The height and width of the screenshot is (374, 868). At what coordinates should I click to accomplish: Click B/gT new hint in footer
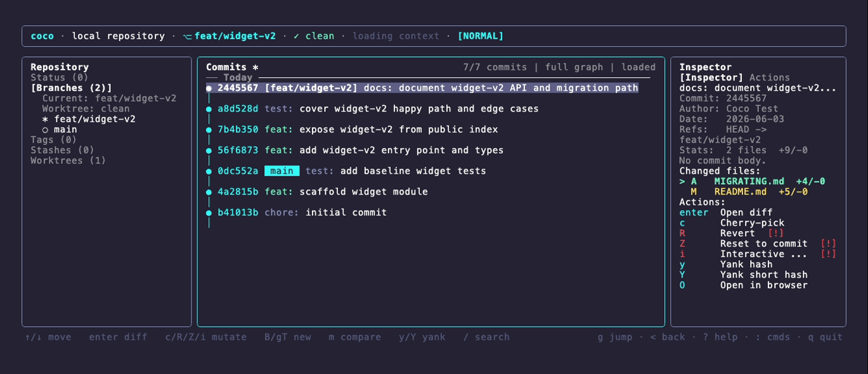[x=288, y=337]
